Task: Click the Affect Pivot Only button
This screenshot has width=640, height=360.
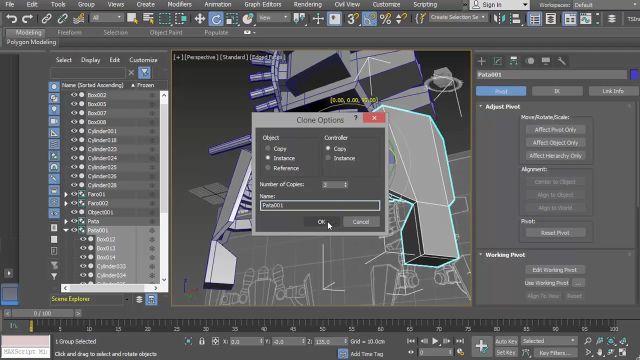Action: click(555, 130)
